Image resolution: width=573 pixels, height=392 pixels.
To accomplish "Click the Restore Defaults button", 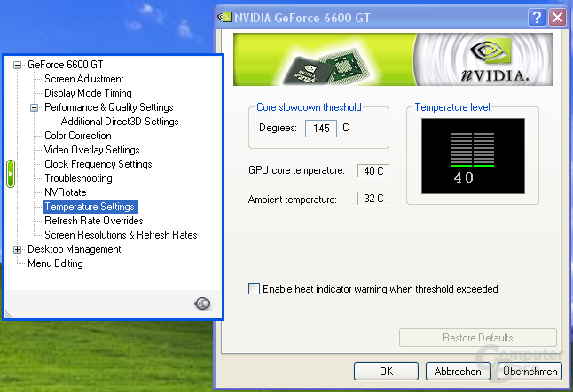I will (478, 338).
